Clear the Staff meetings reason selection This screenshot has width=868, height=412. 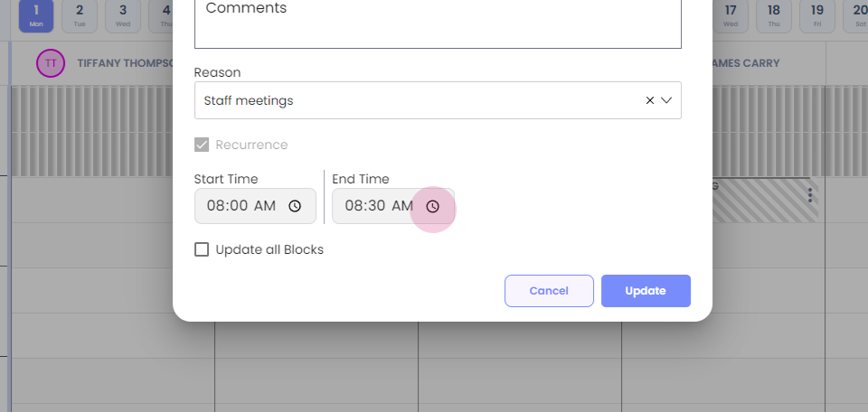pos(649,100)
